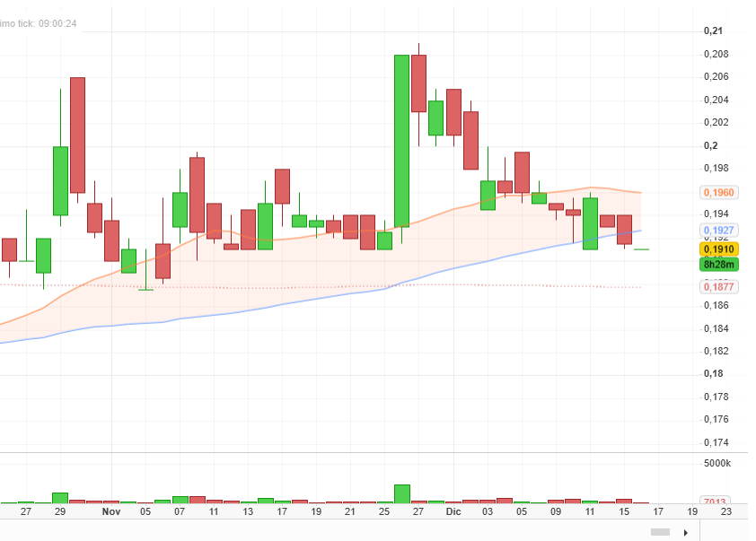The image size is (756, 541).
Task: Click the 07 date label on the axis
Action: coord(180,511)
